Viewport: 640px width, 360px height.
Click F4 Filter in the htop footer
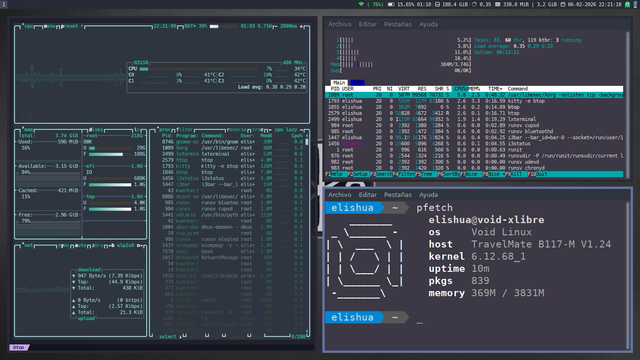(404, 174)
